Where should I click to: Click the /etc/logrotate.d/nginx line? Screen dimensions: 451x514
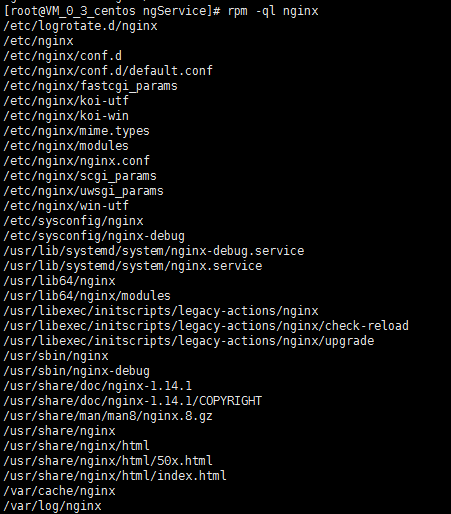pyautogui.click(x=80, y=26)
